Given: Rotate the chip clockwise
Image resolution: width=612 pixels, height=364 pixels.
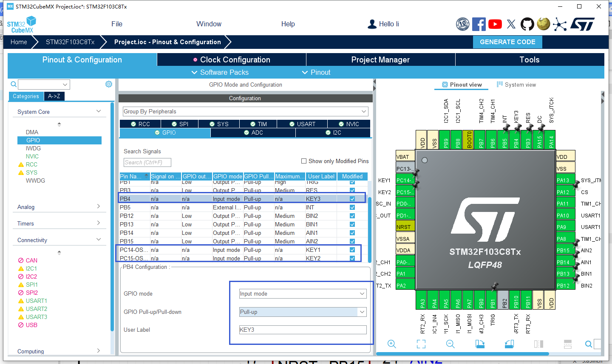Looking at the screenshot, I should [480, 344].
